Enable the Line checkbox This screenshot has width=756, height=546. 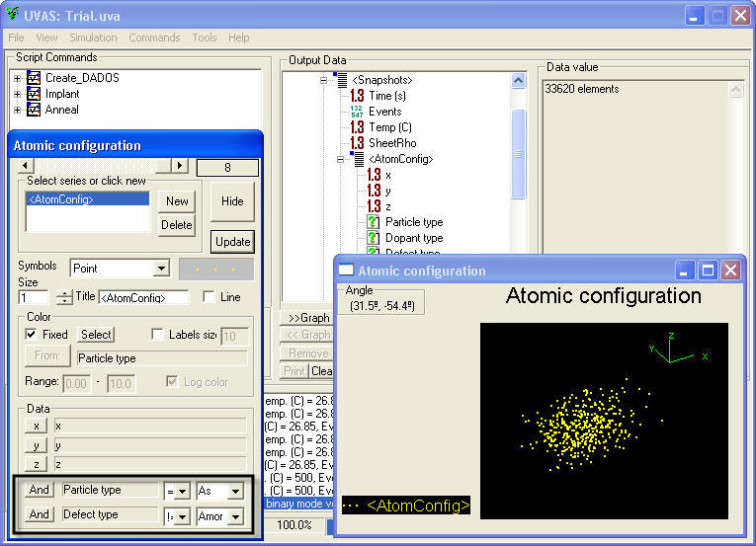[209, 297]
